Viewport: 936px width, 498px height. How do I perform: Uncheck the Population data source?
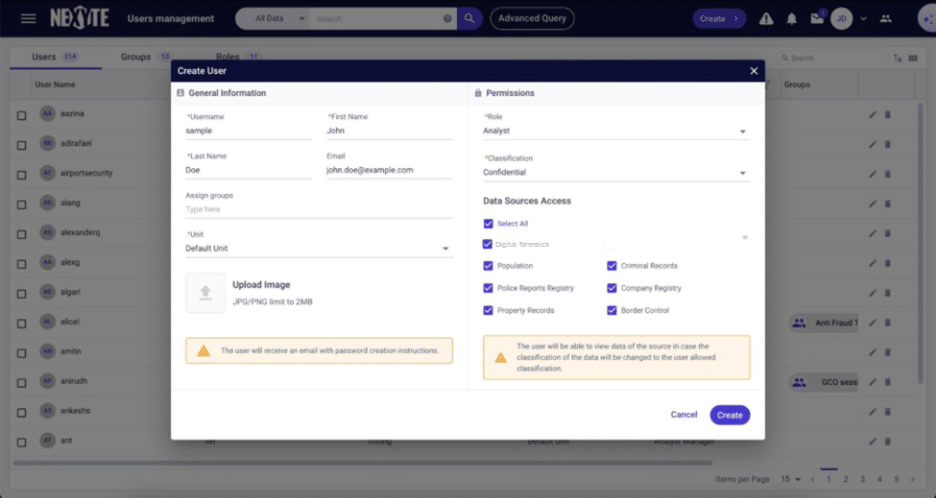click(x=488, y=266)
